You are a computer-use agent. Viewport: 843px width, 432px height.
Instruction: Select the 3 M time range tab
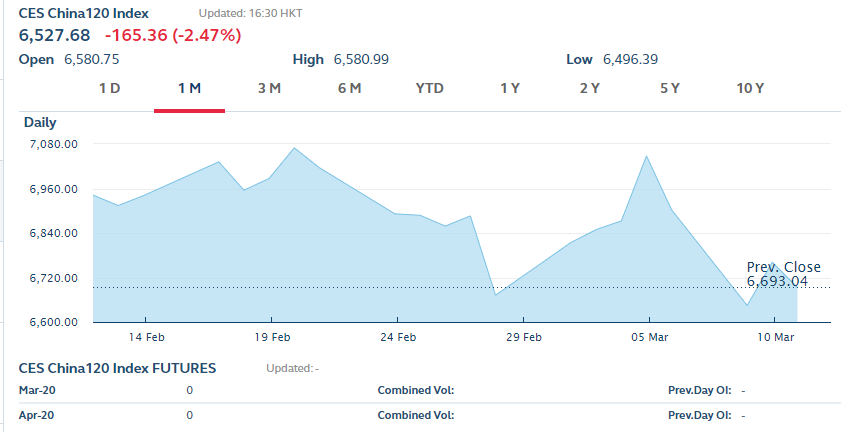coord(269,88)
